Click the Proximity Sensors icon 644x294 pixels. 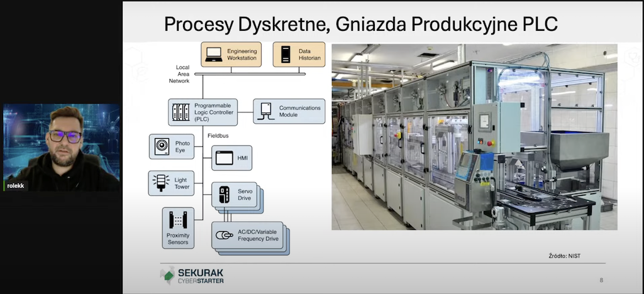pos(177,221)
